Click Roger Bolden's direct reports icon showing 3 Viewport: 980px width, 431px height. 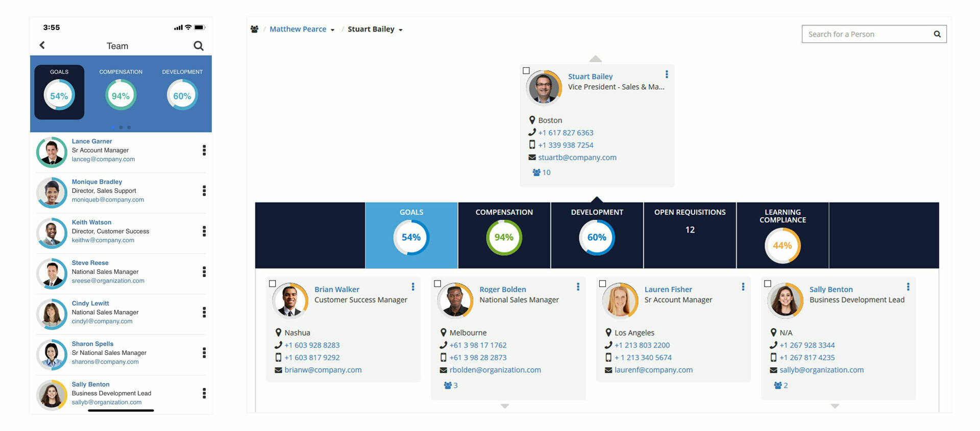448,386
